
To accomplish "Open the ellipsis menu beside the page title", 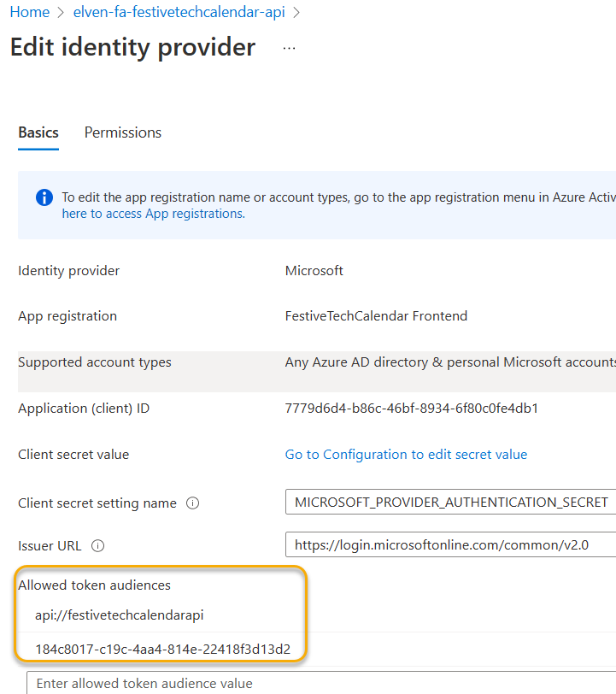I will (289, 49).
